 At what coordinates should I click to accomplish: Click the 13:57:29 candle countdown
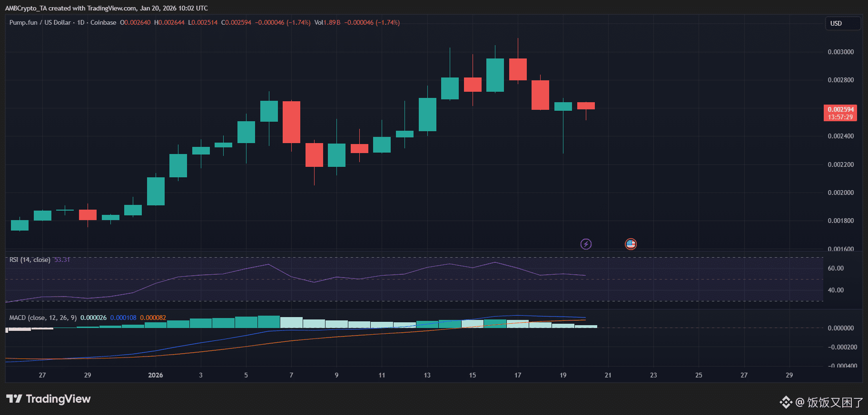click(840, 117)
